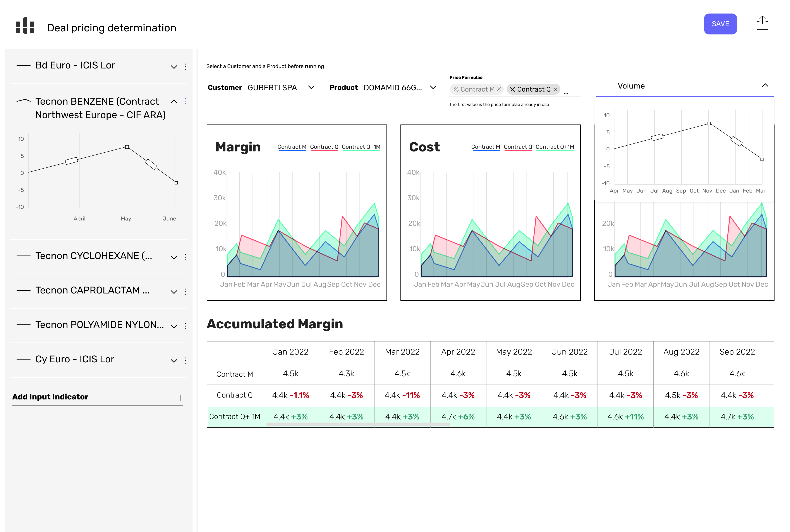Open the share/export icon
The image size is (790, 532).
point(762,23)
